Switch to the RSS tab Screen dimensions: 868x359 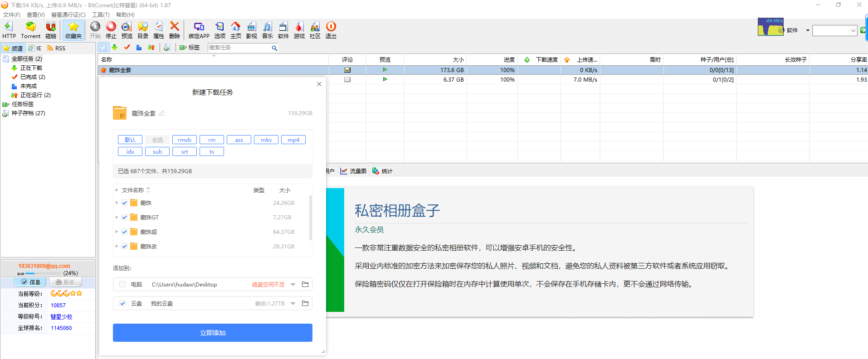(56, 48)
